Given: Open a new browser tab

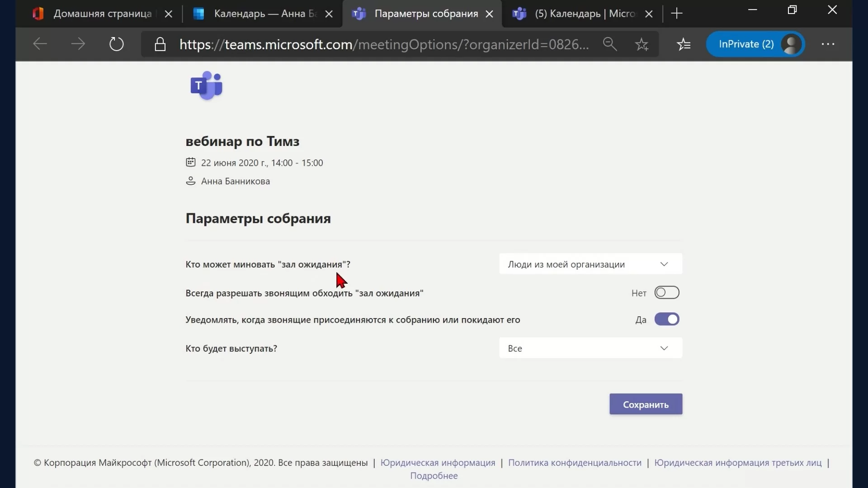Looking at the screenshot, I should tap(677, 14).
